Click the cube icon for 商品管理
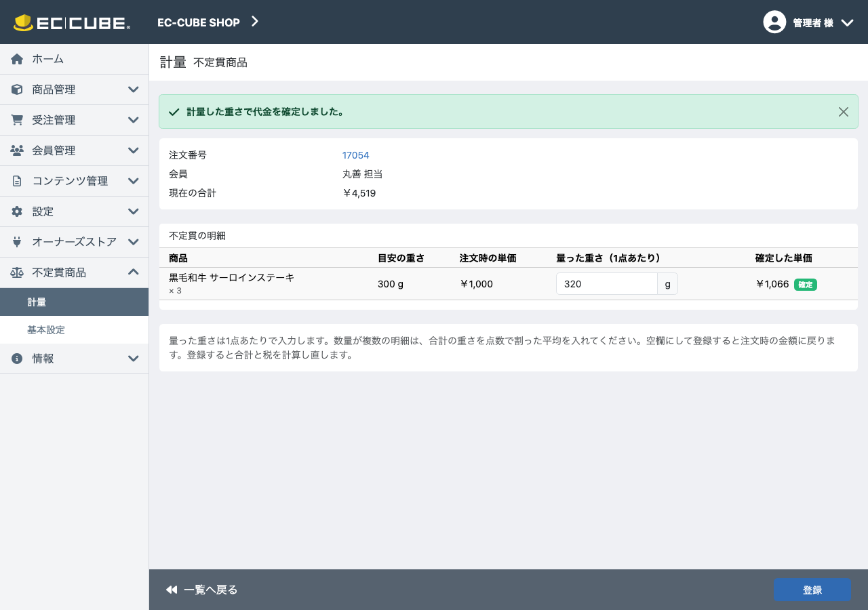The width and height of the screenshot is (868, 610). point(17,89)
